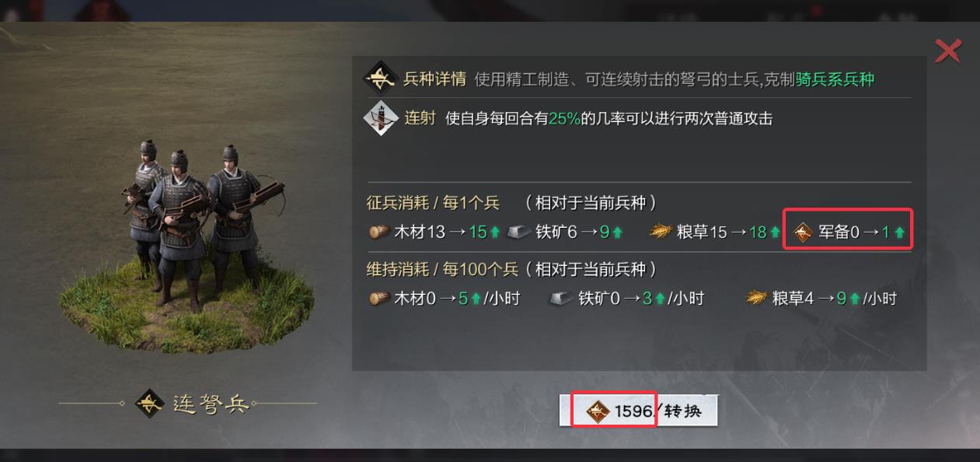Close the troop details panel

point(948,51)
